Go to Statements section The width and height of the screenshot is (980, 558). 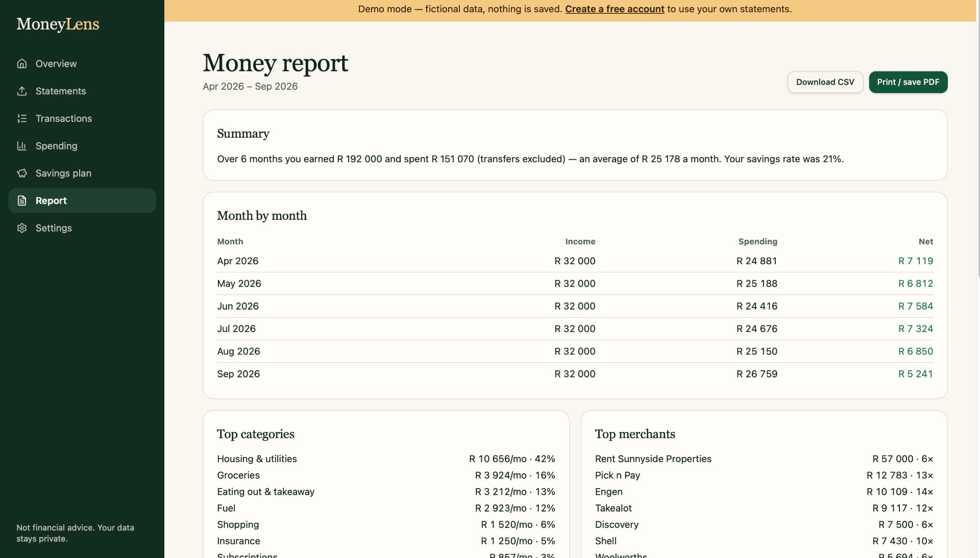tap(82, 91)
